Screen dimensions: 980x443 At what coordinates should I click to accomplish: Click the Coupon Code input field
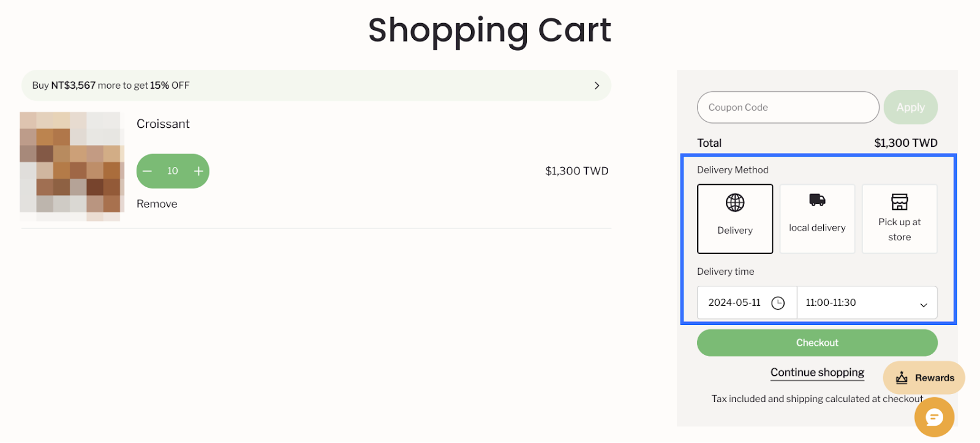788,108
